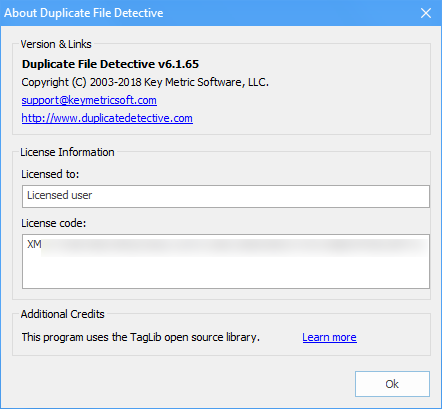Open the support@keymetricsoft.com email link
This screenshot has width=442, height=409.
click(89, 100)
